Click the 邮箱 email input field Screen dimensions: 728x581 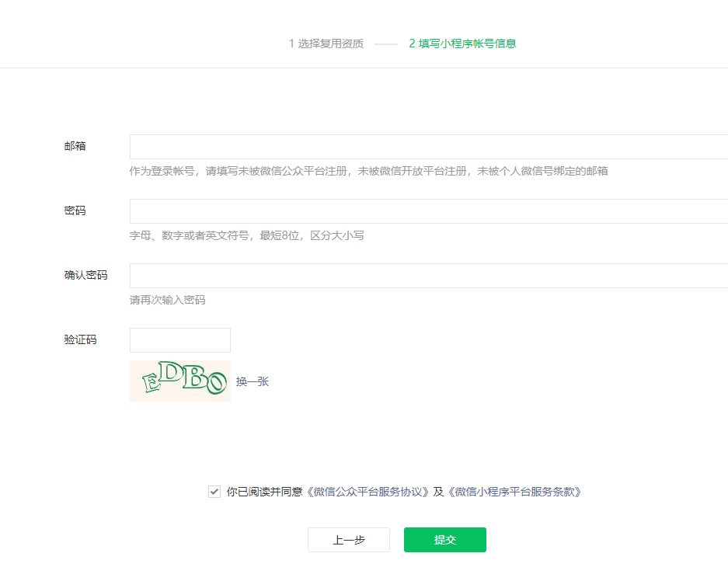point(429,147)
